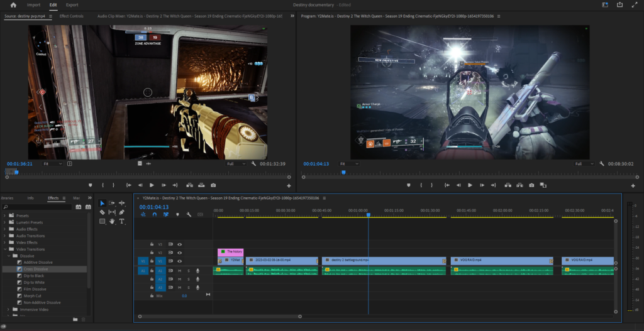
Task: Toggle sync lock on track V2
Action: [170, 252]
